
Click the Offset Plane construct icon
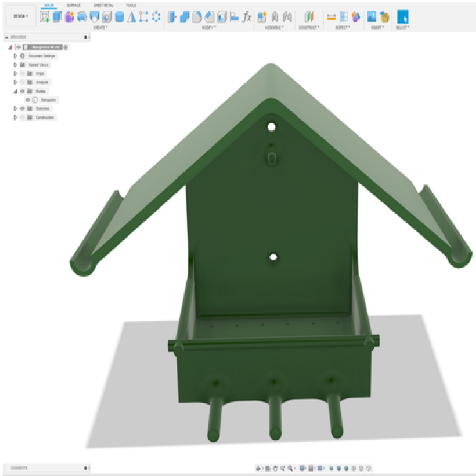(309, 17)
